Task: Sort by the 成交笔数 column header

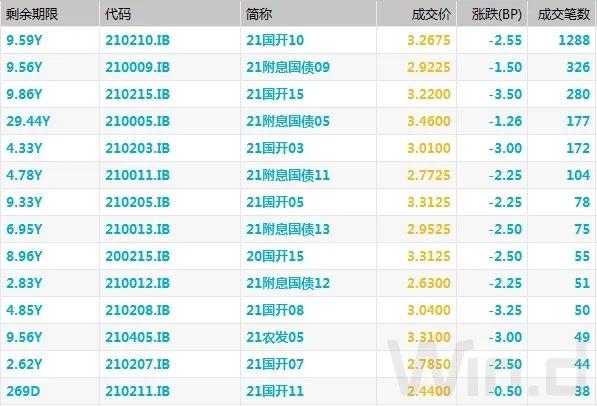Action: 564,14
